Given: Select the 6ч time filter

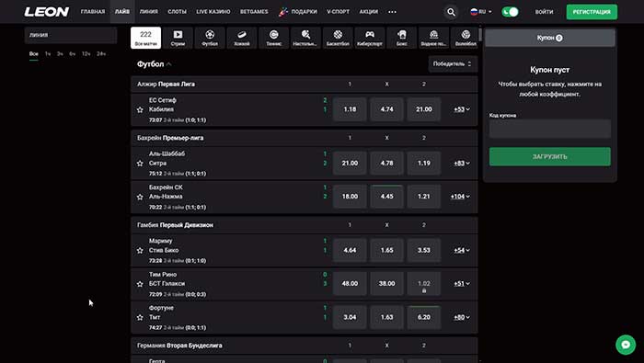Looking at the screenshot, I should coord(73,54).
